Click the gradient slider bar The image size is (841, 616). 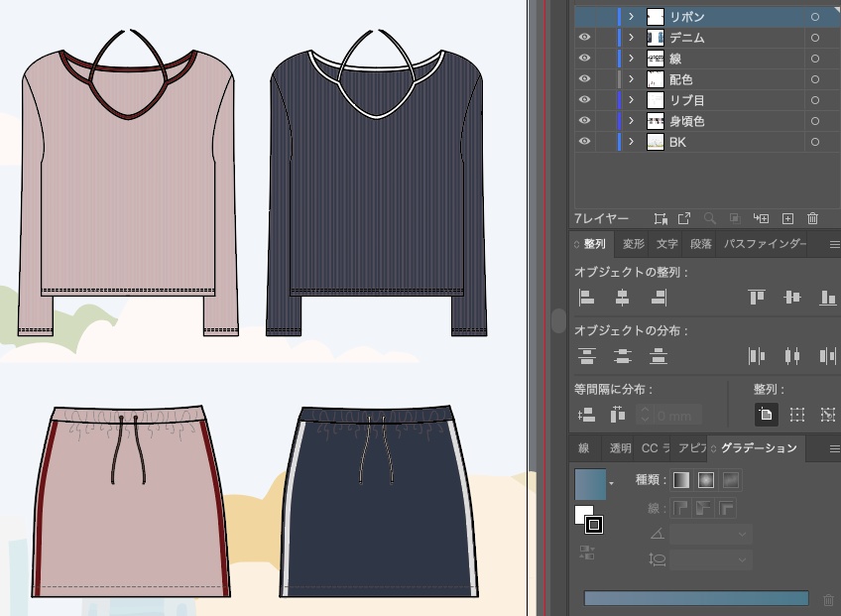(x=696, y=598)
